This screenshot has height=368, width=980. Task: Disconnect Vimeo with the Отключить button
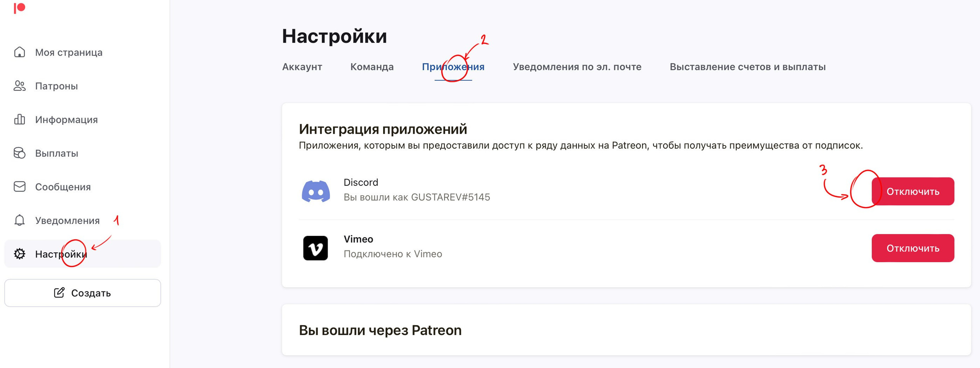pos(913,248)
